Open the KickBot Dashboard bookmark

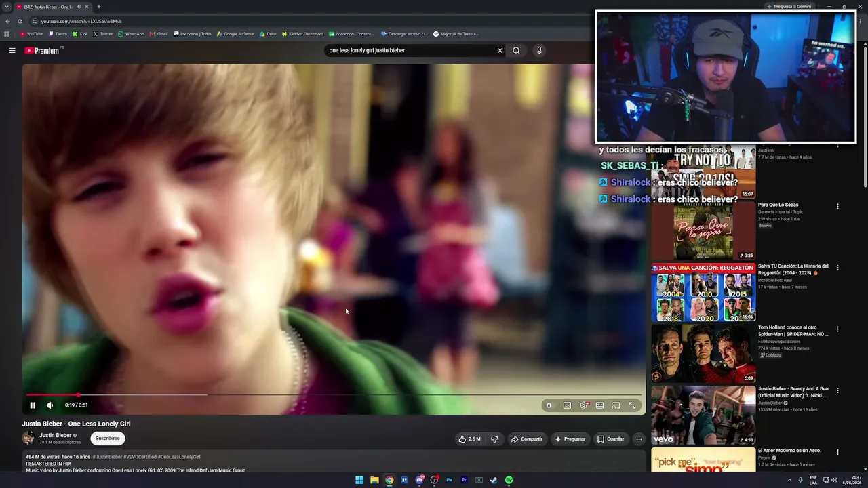tap(302, 33)
